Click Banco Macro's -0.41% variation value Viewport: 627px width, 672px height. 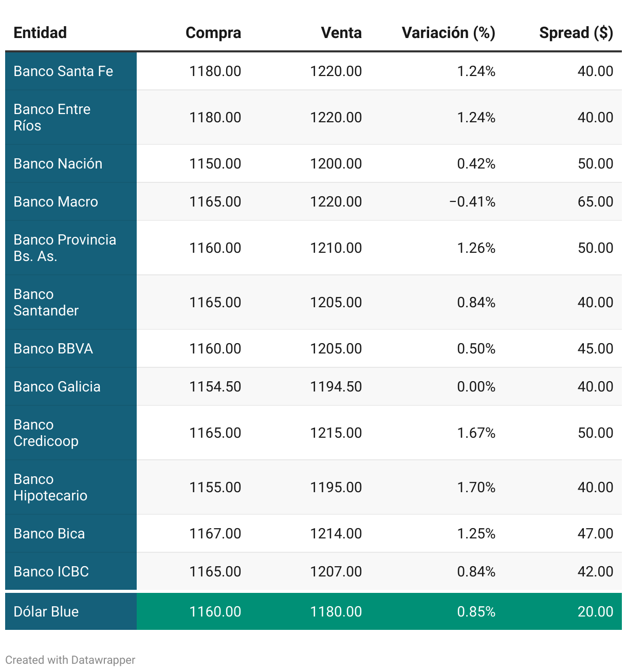click(472, 202)
